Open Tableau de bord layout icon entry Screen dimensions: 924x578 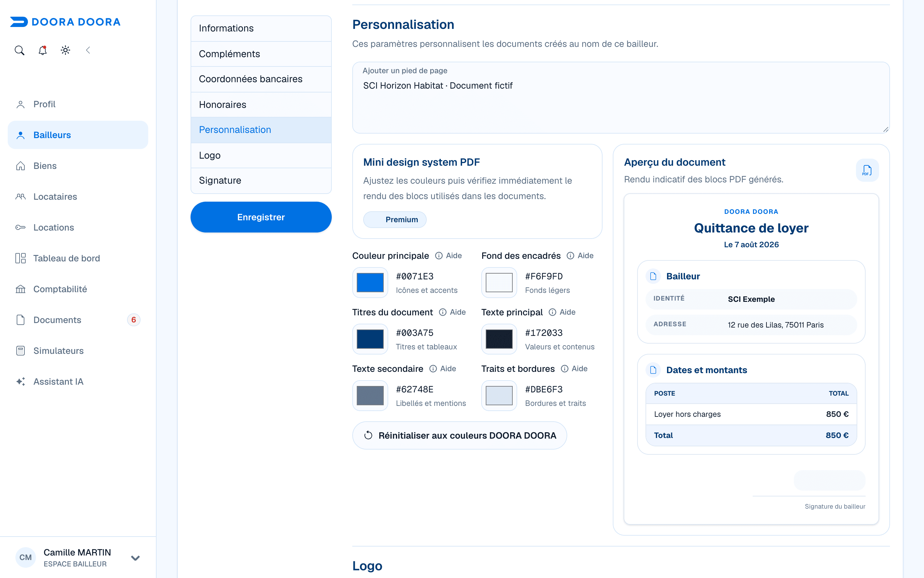(78, 258)
